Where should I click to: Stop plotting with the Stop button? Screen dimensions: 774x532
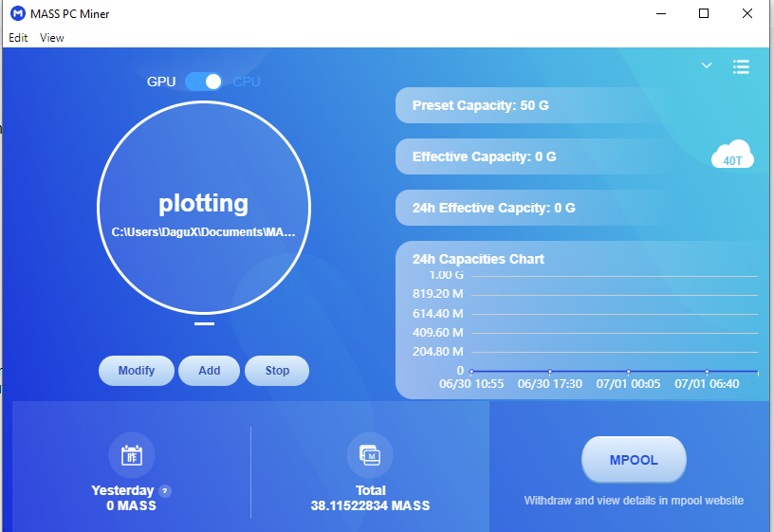tap(277, 371)
